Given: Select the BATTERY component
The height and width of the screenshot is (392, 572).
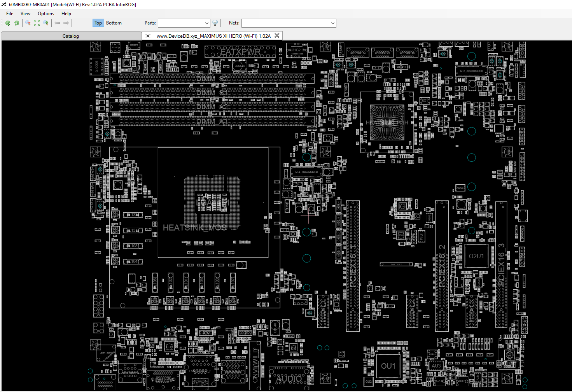Looking at the screenshot, I should tap(396, 264).
